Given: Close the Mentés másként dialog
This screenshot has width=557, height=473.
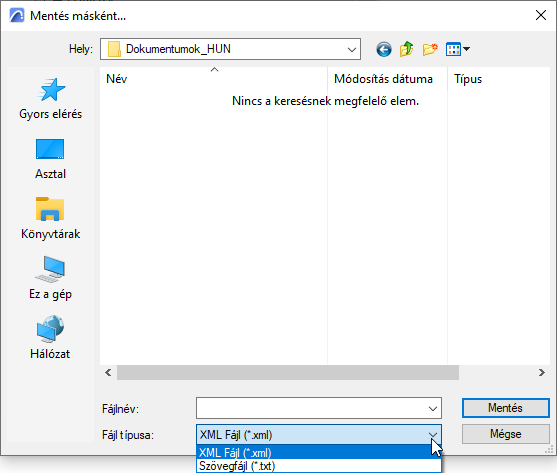Looking at the screenshot, I should pos(541,15).
